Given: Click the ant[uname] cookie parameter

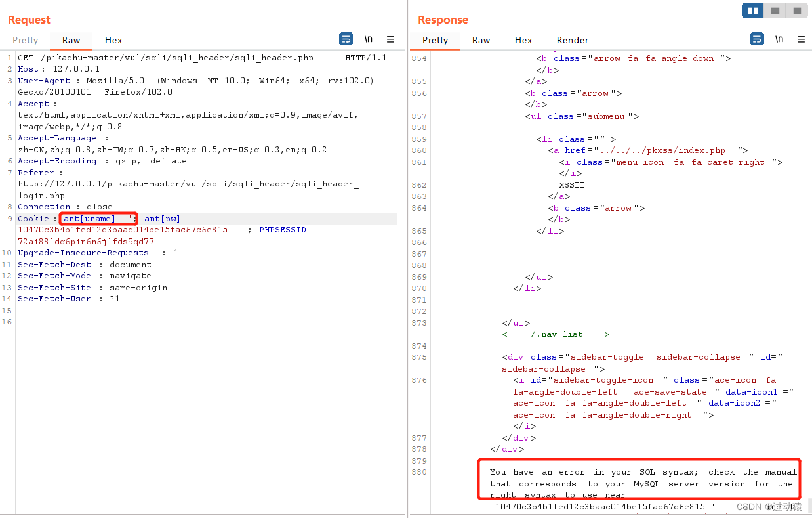Looking at the screenshot, I should tap(99, 219).
